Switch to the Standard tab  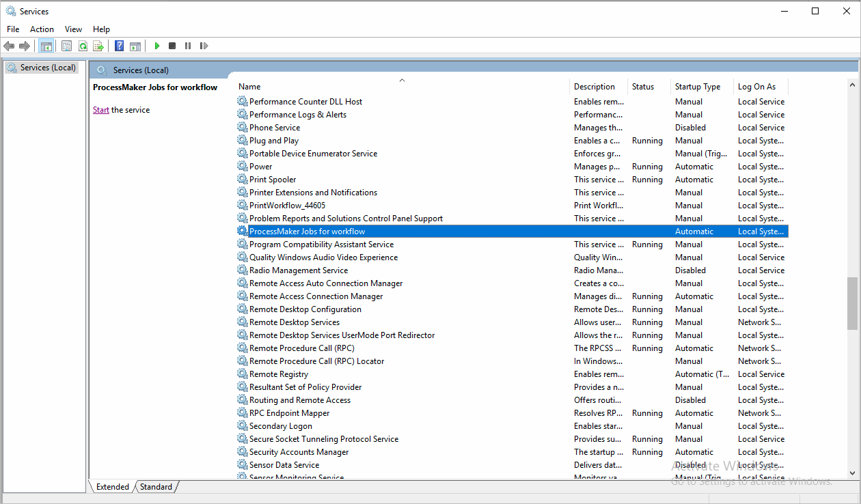tap(156, 487)
